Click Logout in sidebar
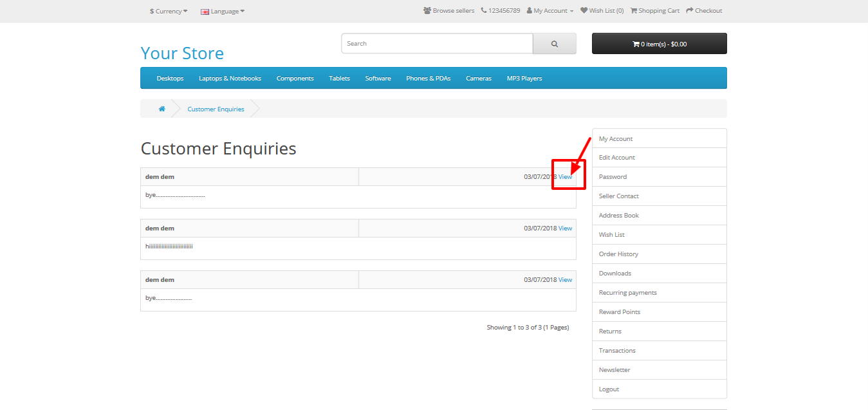868x410 pixels. pyautogui.click(x=660, y=389)
